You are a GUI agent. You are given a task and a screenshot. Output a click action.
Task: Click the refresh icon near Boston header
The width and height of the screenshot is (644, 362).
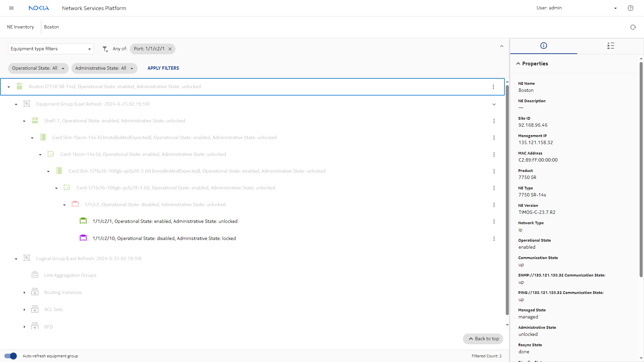point(633,27)
